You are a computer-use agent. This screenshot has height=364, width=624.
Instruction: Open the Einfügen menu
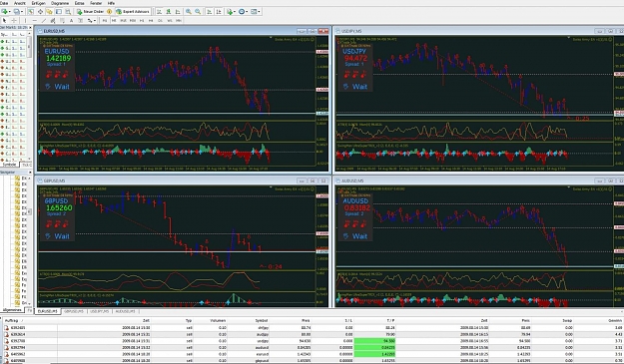click(x=39, y=3)
